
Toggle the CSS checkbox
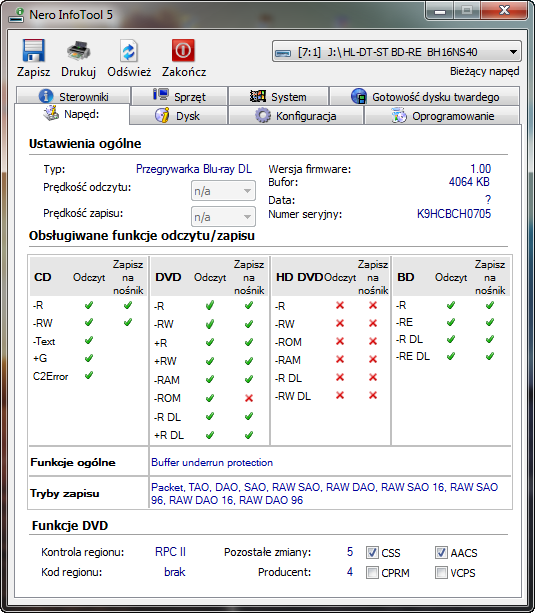point(372,552)
